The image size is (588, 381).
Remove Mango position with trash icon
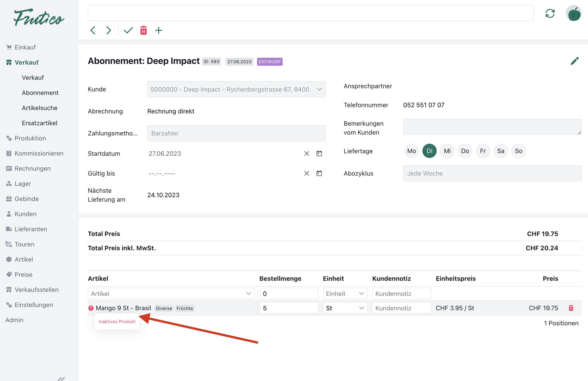coord(571,308)
